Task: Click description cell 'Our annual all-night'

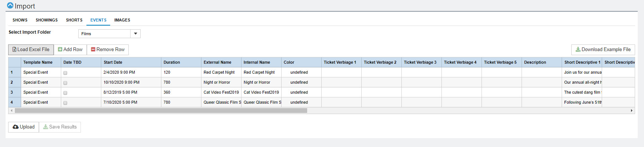Action: (x=582, y=82)
